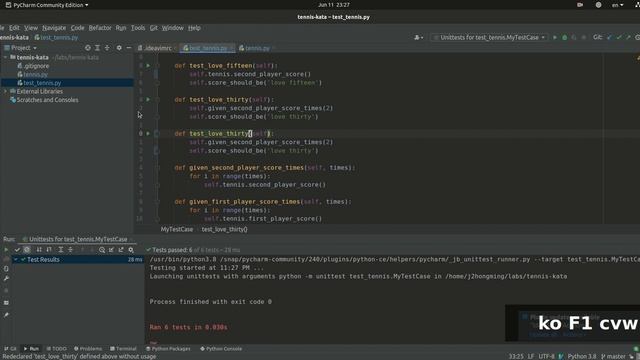The width and height of the screenshot is (640, 360).
Task: Click the wrench icon in Run sidebar
Action: coord(6,278)
